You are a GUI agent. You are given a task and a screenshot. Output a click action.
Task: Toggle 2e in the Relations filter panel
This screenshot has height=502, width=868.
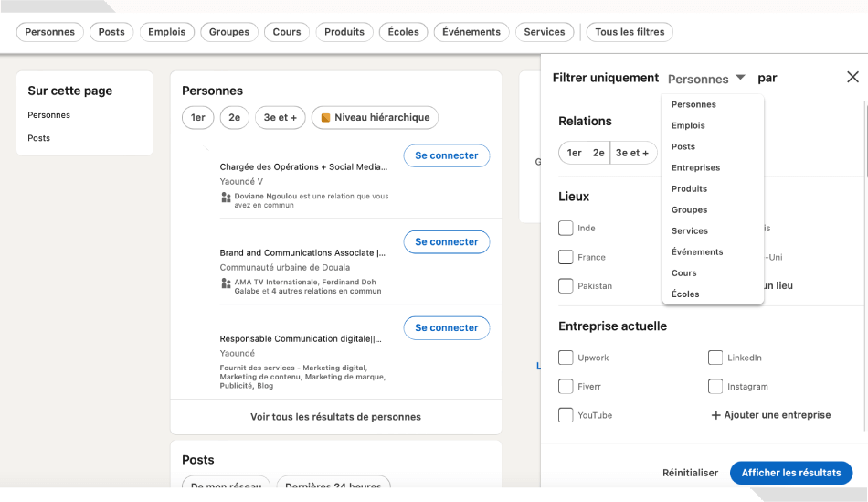click(x=598, y=153)
